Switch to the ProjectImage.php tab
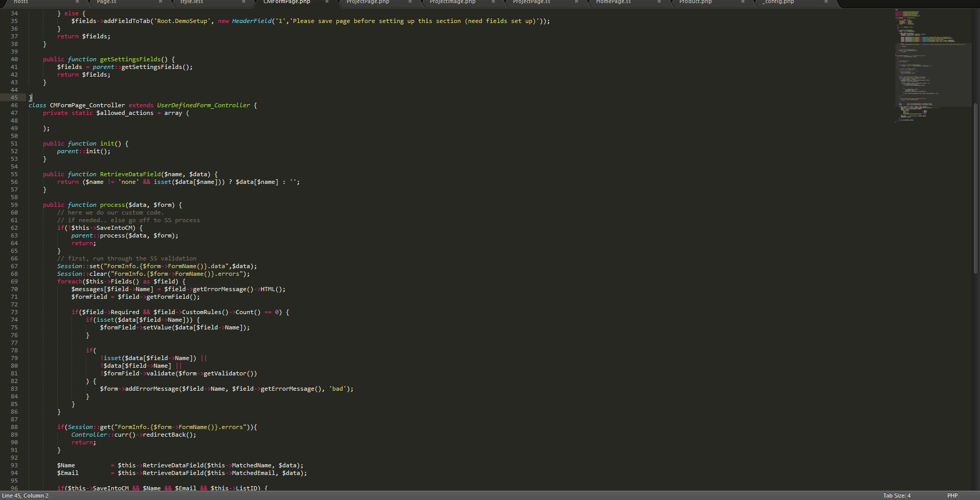This screenshot has width=980, height=500. [451, 2]
